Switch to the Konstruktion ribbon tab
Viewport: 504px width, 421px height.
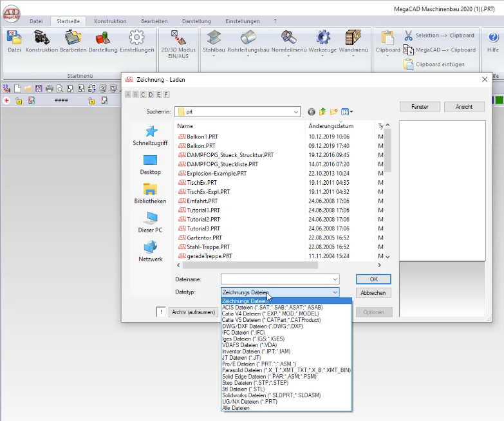tap(110, 21)
